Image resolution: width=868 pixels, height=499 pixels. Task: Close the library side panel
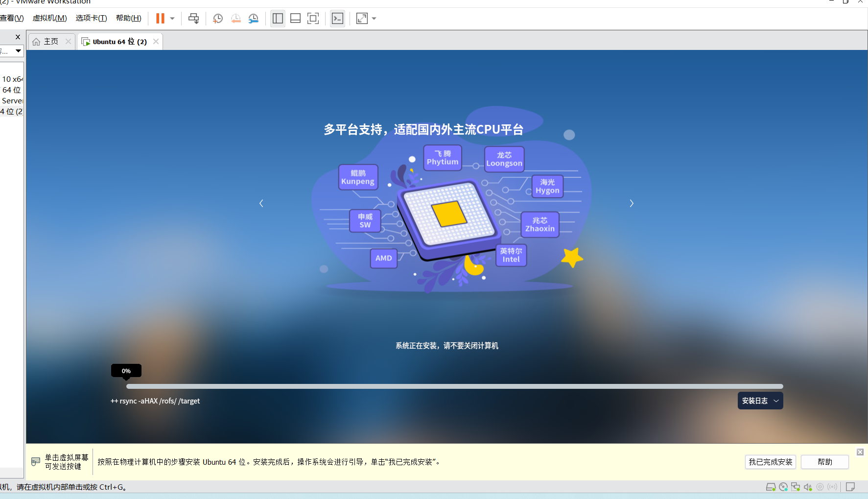(18, 37)
